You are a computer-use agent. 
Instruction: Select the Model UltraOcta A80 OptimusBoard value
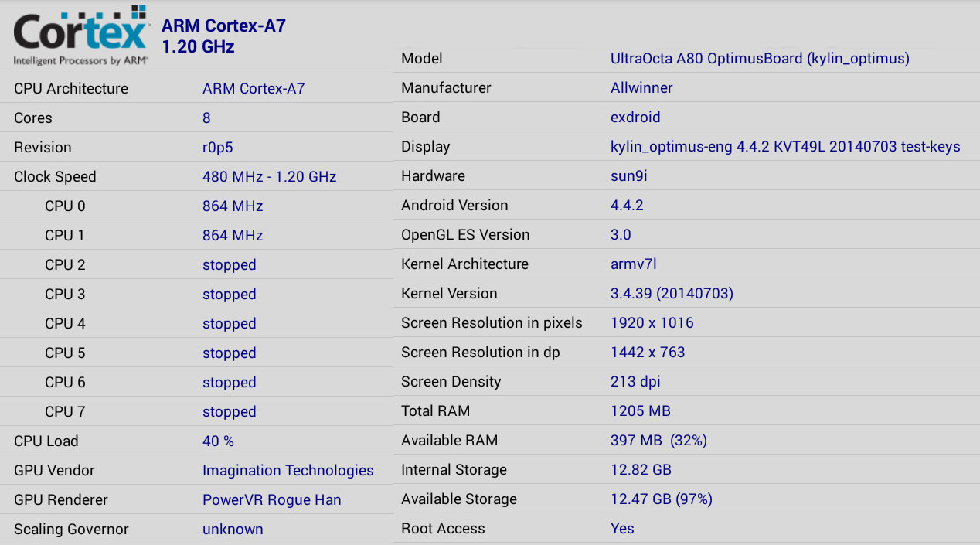pyautogui.click(x=760, y=58)
